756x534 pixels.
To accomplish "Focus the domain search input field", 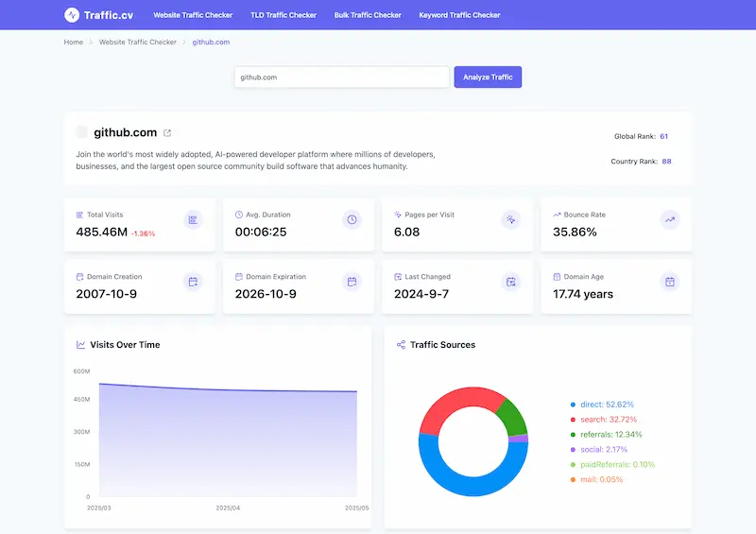I will pos(342,78).
